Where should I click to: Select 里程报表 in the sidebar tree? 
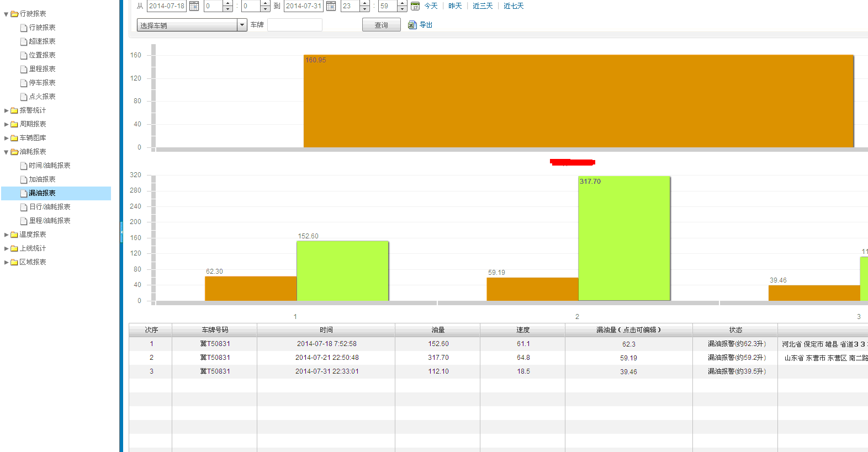tap(42, 69)
